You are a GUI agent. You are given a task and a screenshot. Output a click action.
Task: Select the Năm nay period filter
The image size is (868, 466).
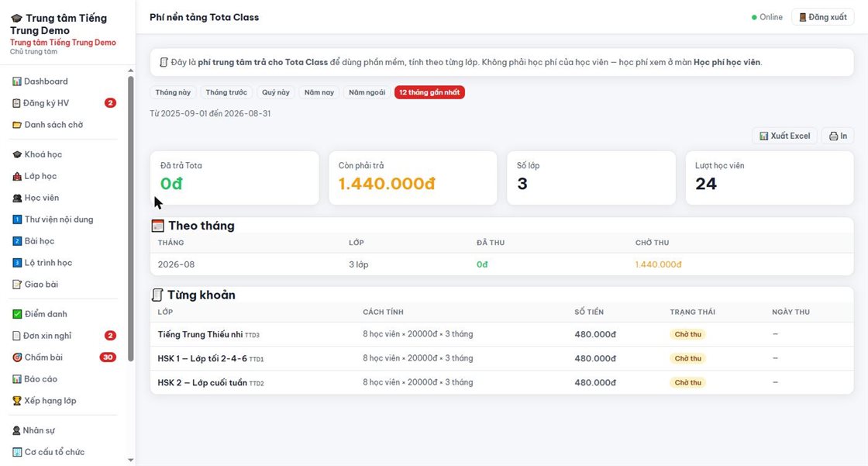[x=319, y=92]
